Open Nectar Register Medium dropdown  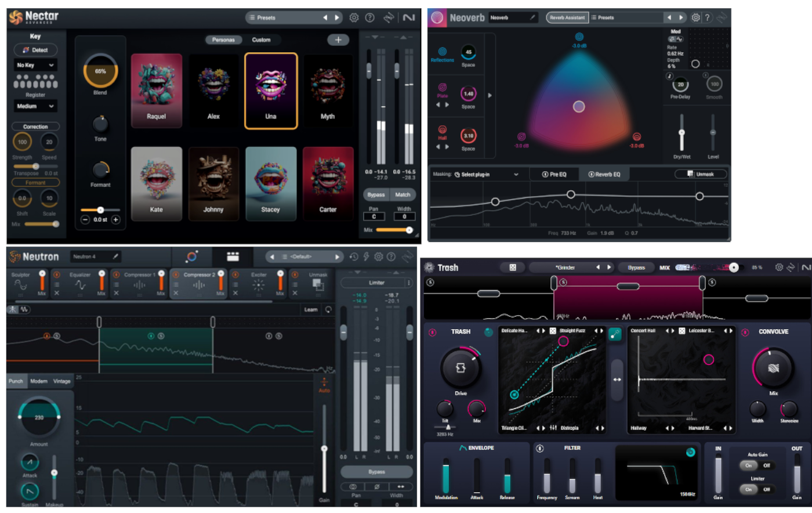point(35,106)
